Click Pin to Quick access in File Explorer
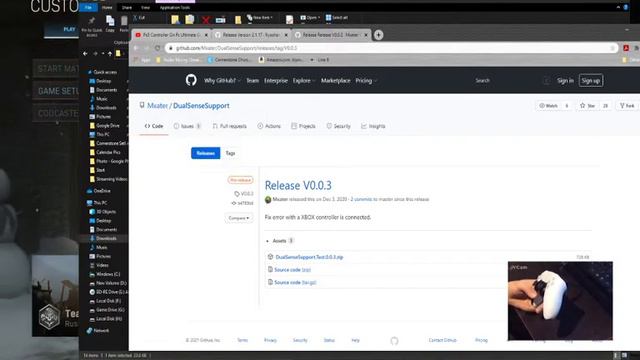Image resolution: width=640 pixels, height=360 pixels. tap(91, 26)
